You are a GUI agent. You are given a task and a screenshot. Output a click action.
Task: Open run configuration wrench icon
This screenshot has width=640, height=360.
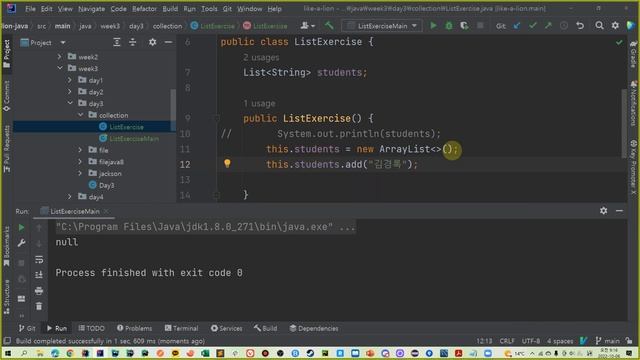pyautogui.click(x=22, y=243)
